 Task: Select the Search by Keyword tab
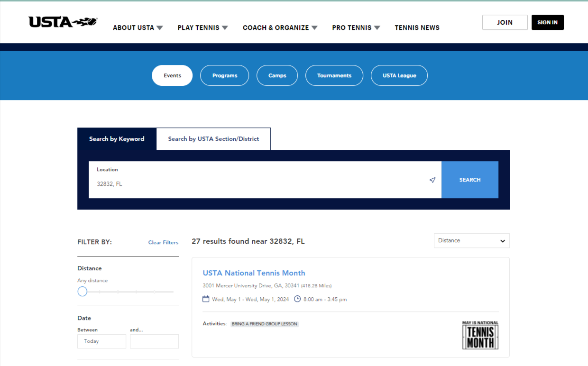click(117, 139)
